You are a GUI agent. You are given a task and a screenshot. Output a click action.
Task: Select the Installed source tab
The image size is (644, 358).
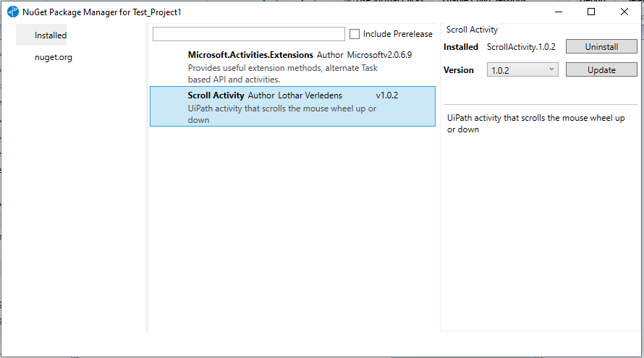click(41, 35)
